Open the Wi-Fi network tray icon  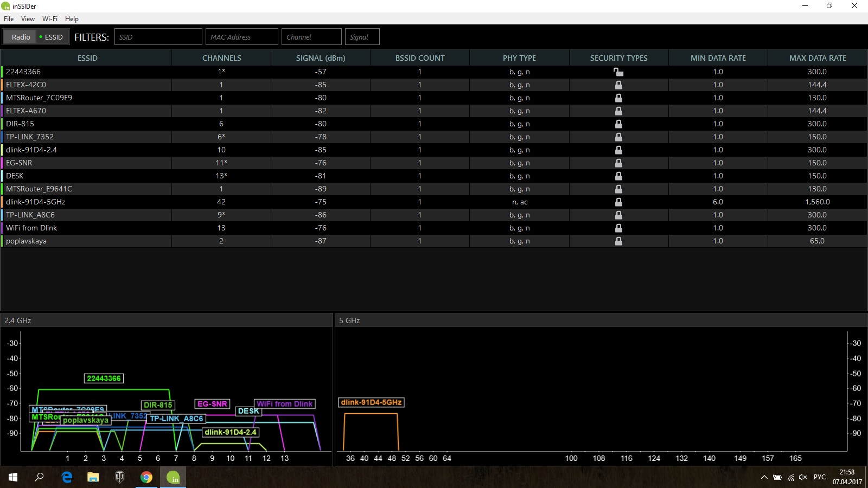[790, 477]
